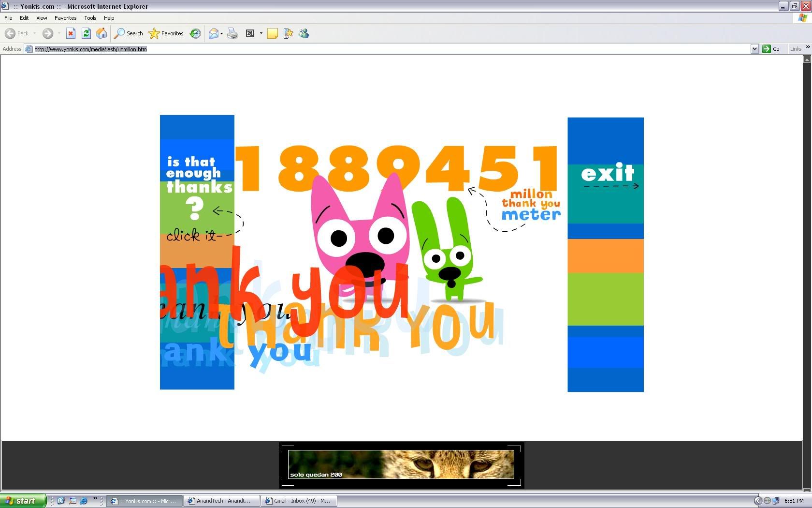Viewport: 812px width, 508px height.
Task: Go to the Home page
Action: coord(101,33)
